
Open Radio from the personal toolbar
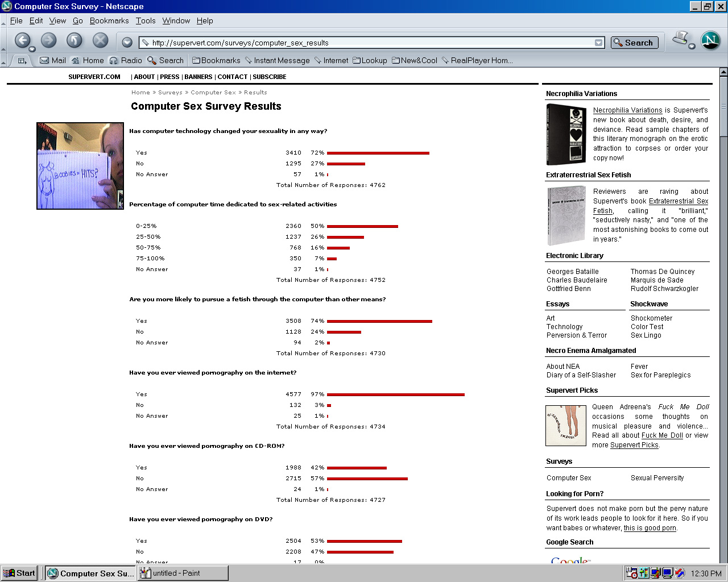pyautogui.click(x=126, y=60)
